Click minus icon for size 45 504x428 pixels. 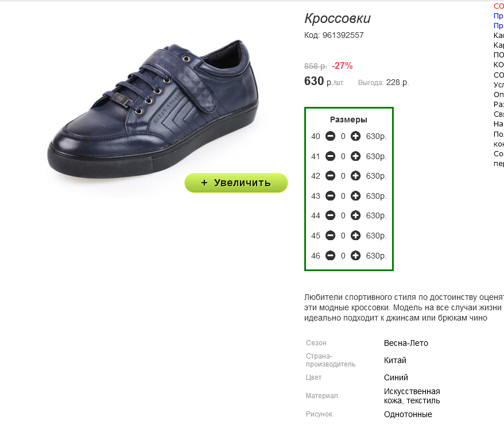[x=330, y=236]
